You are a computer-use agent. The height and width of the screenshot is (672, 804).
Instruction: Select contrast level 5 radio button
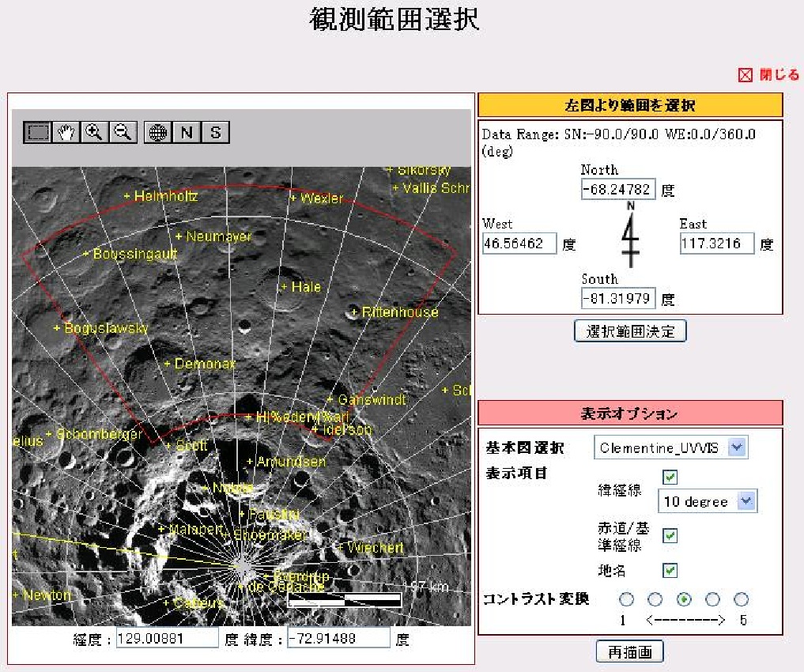(741, 598)
